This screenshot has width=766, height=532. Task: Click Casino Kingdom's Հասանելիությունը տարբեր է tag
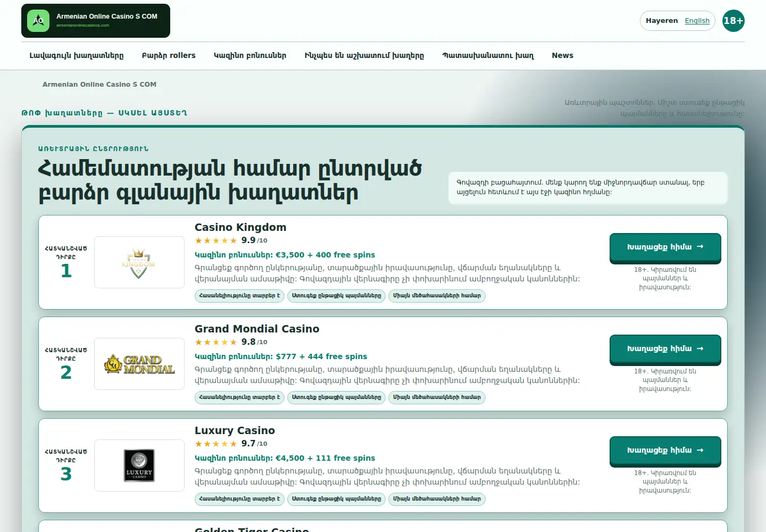[x=239, y=296]
